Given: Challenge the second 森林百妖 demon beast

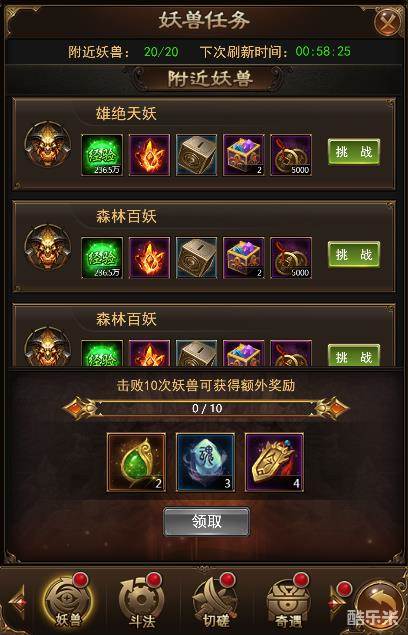Looking at the screenshot, I should (354, 355).
